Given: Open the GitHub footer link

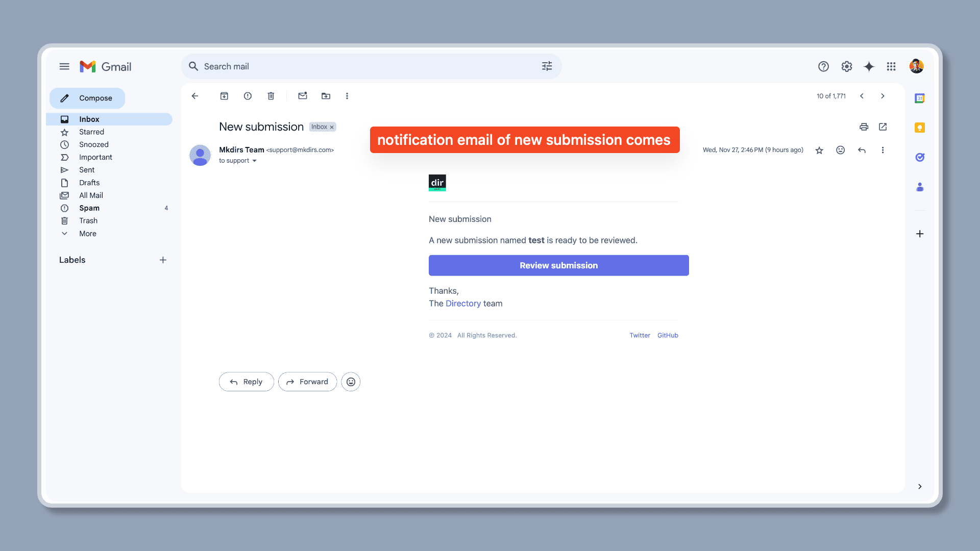Looking at the screenshot, I should pos(668,335).
